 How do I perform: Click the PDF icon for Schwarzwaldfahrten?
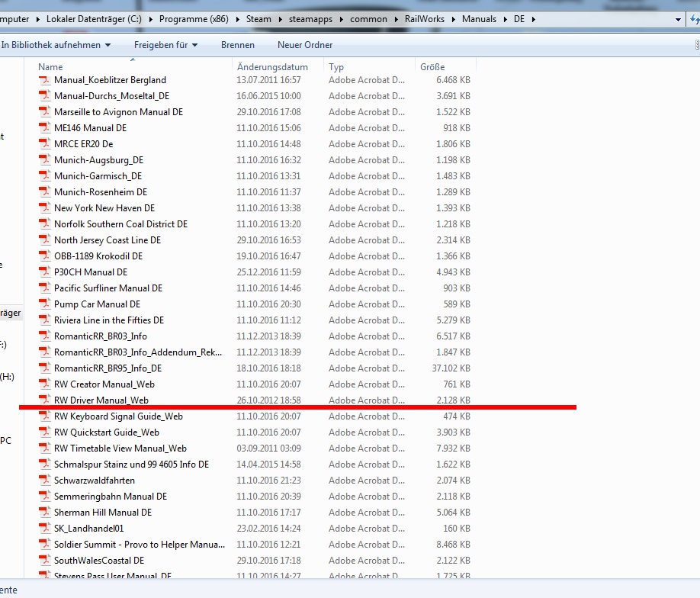tap(44, 481)
